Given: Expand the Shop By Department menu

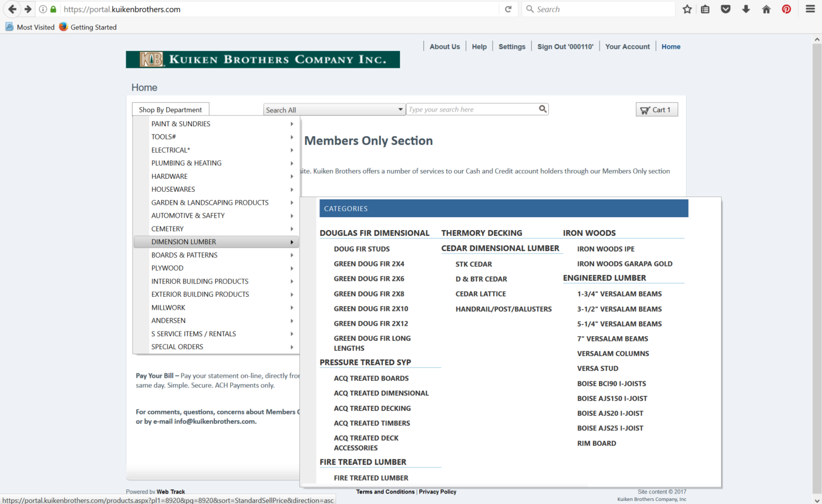Looking at the screenshot, I should (170, 110).
